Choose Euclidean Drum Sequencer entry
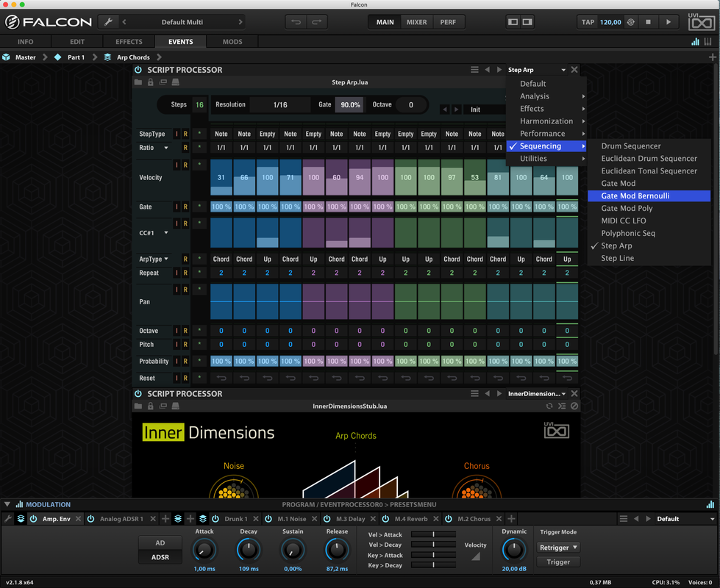Viewport: 720px width, 588px height. (649, 158)
